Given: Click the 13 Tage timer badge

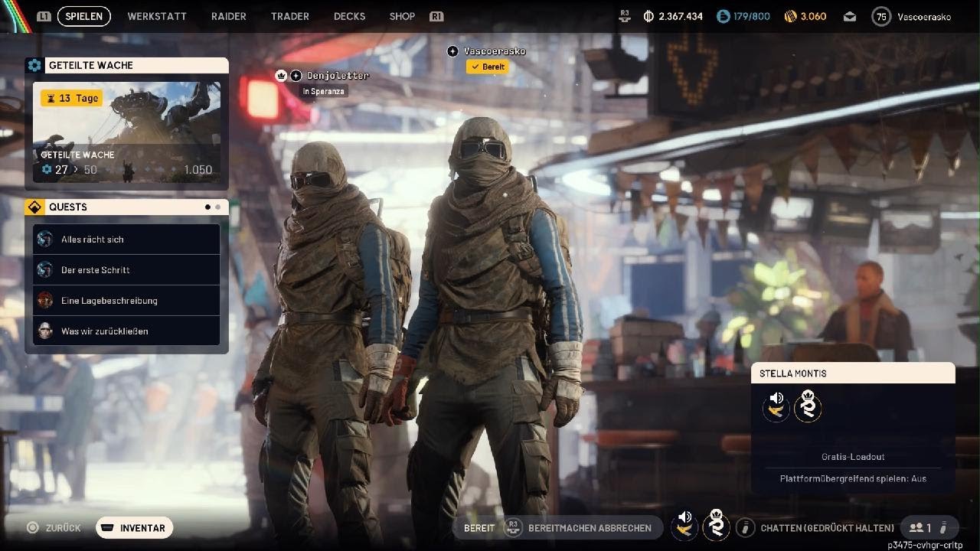Looking at the screenshot, I should point(71,98).
